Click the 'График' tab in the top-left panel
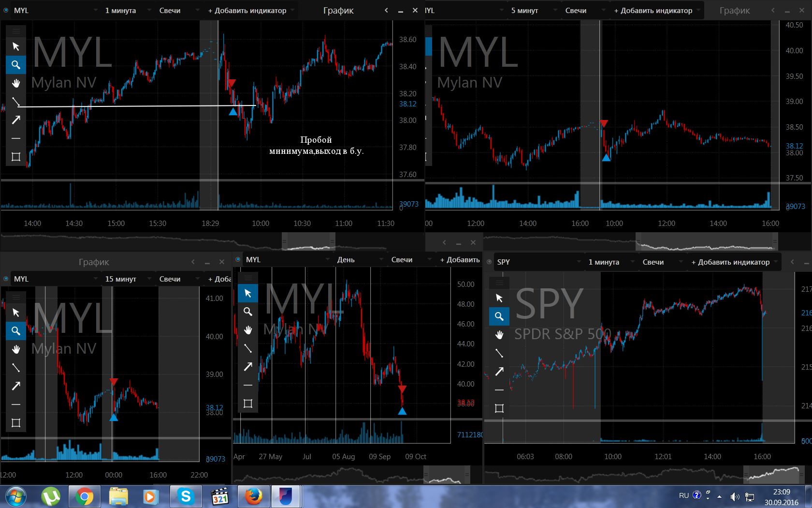Image resolution: width=812 pixels, height=508 pixels. click(x=338, y=10)
